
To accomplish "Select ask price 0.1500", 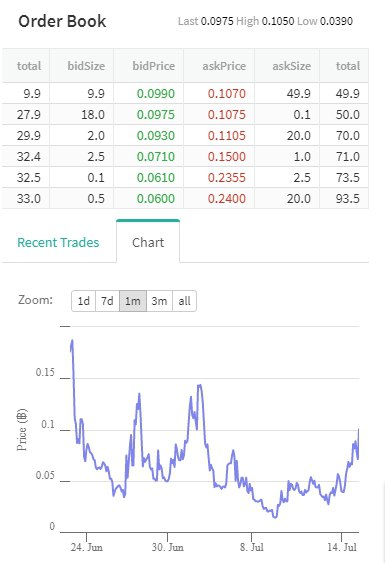I will pos(227,157).
